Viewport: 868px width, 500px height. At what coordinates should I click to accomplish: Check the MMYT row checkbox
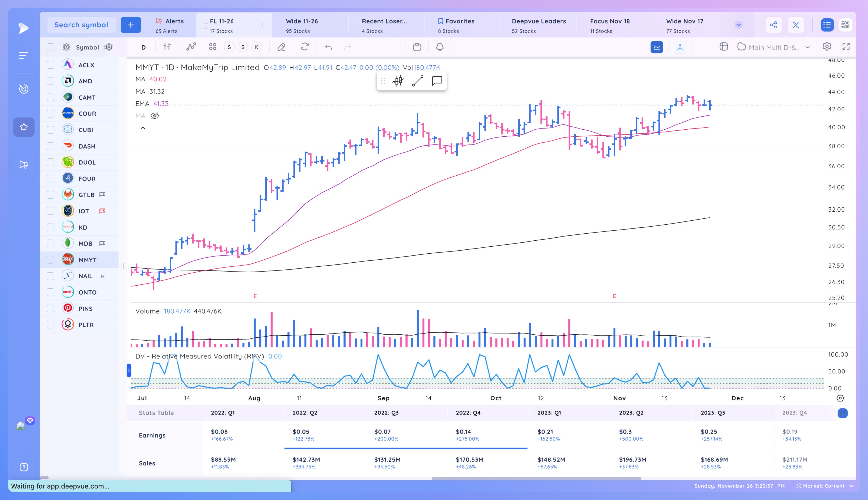coord(50,260)
